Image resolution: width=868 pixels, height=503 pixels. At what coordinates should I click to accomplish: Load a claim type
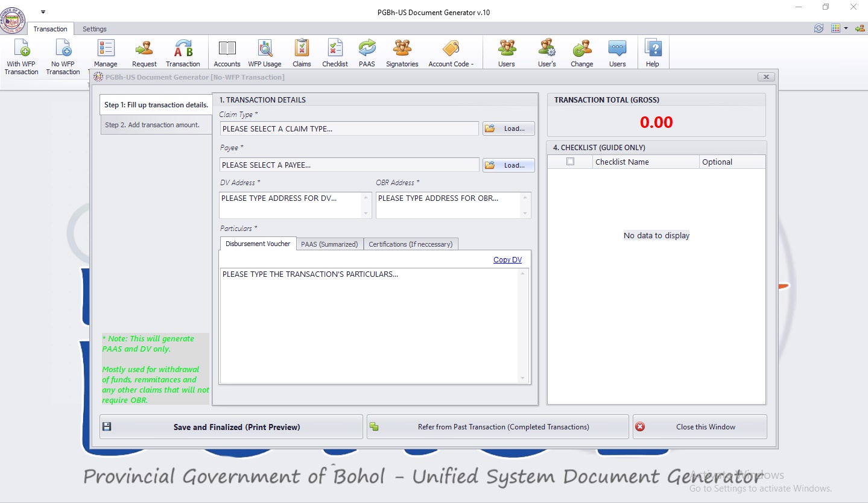pos(508,128)
